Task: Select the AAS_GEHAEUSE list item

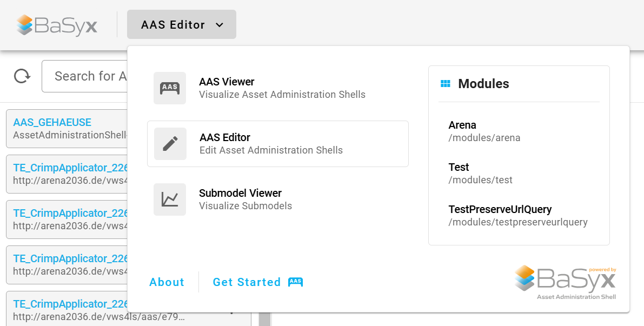Action: pos(67,129)
